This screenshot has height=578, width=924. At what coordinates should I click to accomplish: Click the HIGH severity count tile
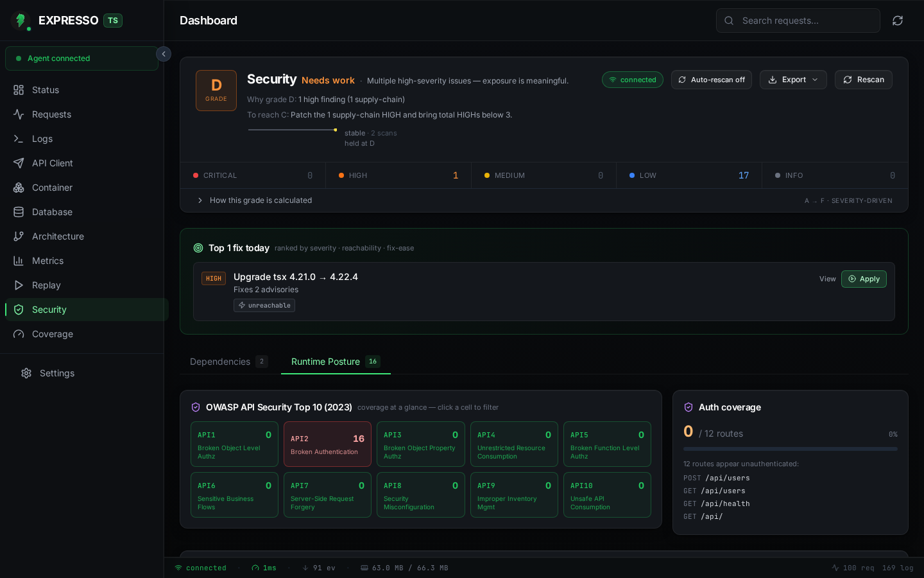(x=398, y=175)
